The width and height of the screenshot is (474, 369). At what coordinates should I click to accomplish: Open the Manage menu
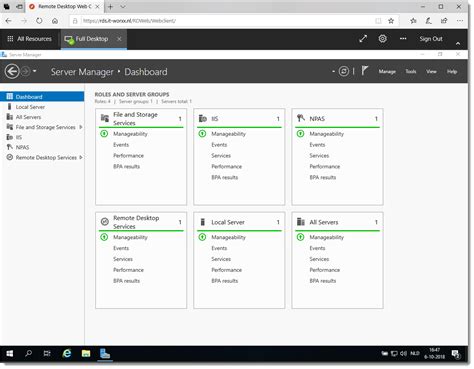point(387,71)
